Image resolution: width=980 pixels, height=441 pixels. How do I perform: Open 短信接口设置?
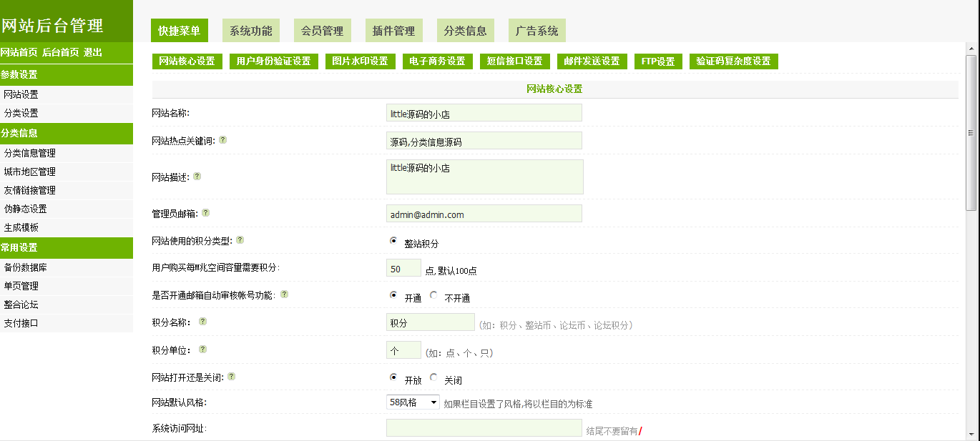[x=515, y=61]
